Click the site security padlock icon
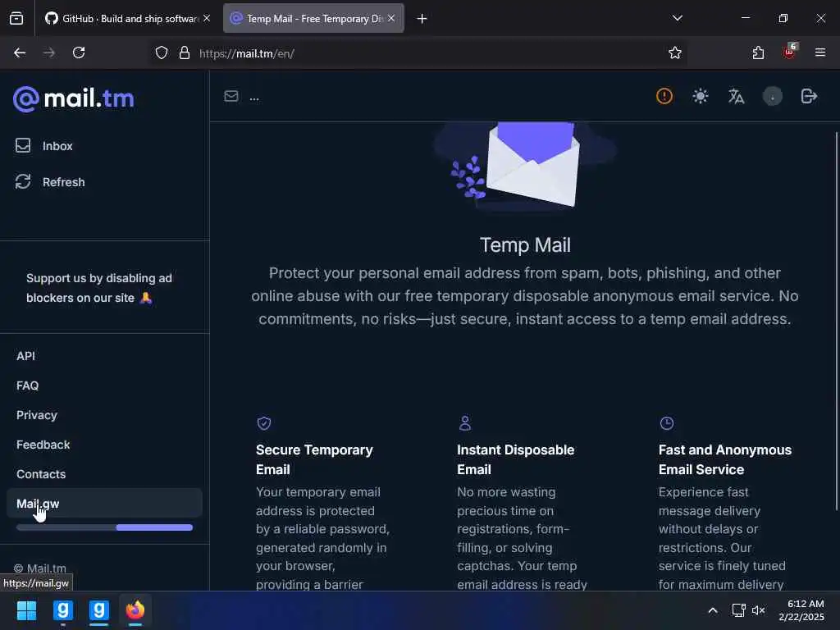 pos(185,53)
